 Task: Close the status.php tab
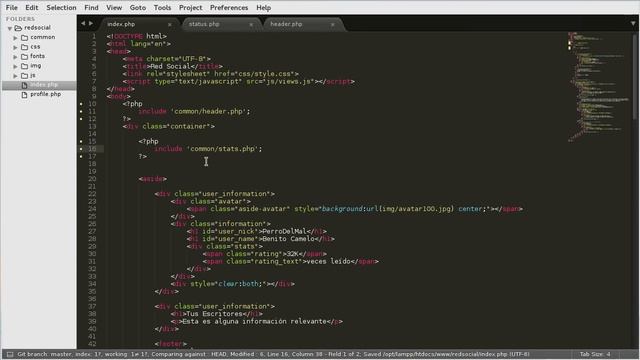click(x=251, y=24)
